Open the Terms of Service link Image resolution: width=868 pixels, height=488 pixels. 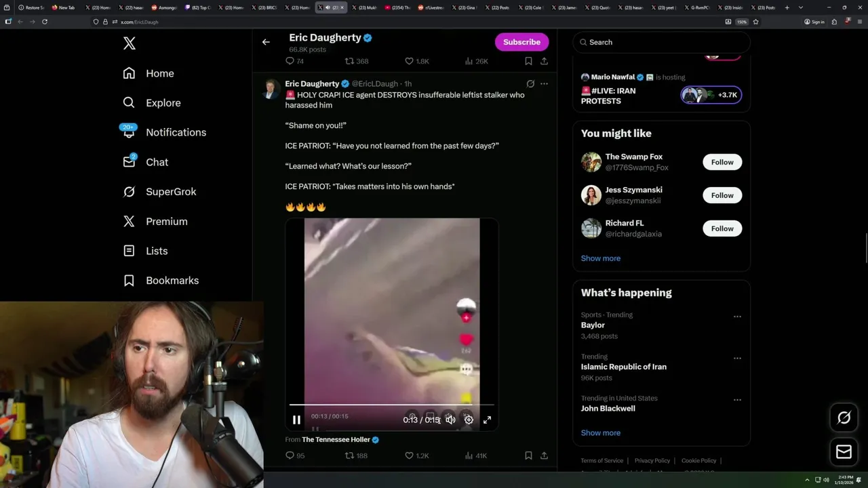click(601, 461)
